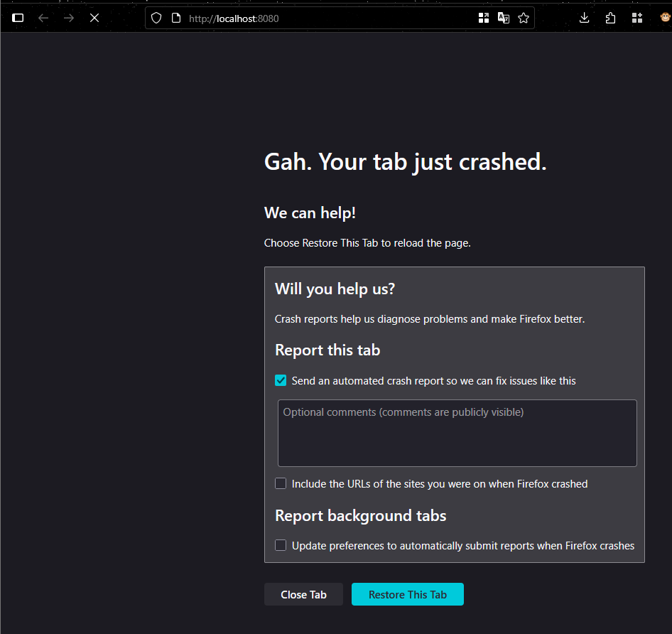Open the Downloads panel icon
672x634 pixels.
[x=584, y=18]
